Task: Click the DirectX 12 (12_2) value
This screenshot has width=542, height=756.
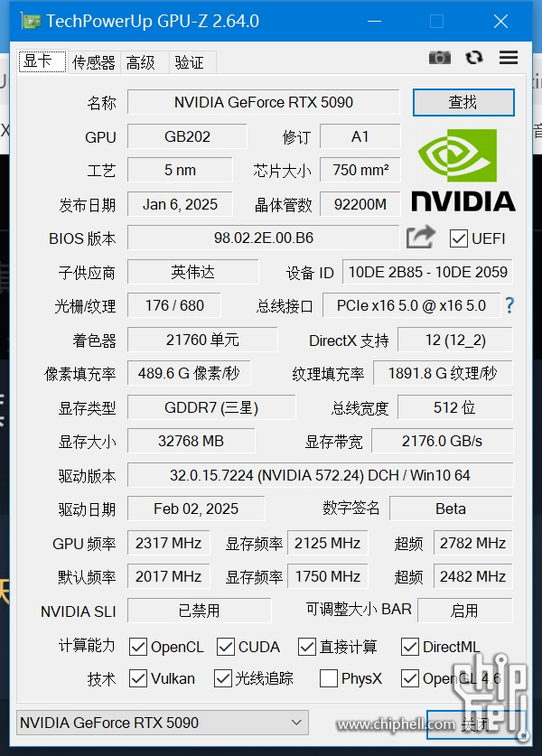Action: point(454,340)
